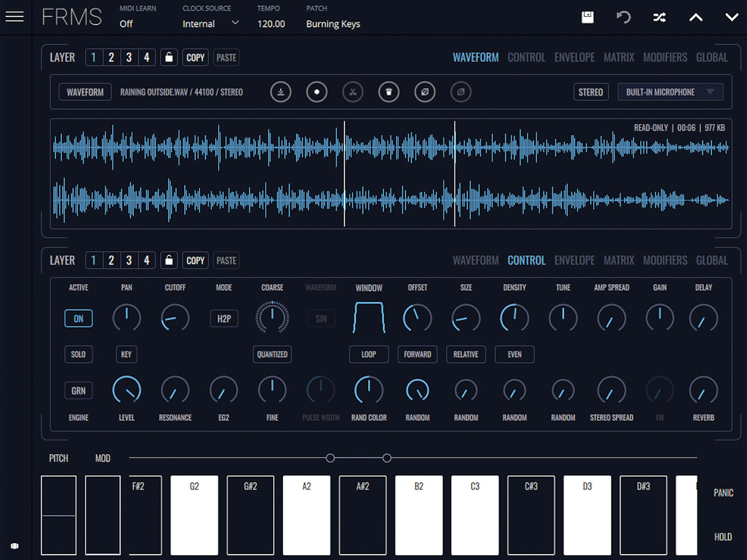Save the current patch
Viewport: 747px width, 560px height.
tap(587, 18)
